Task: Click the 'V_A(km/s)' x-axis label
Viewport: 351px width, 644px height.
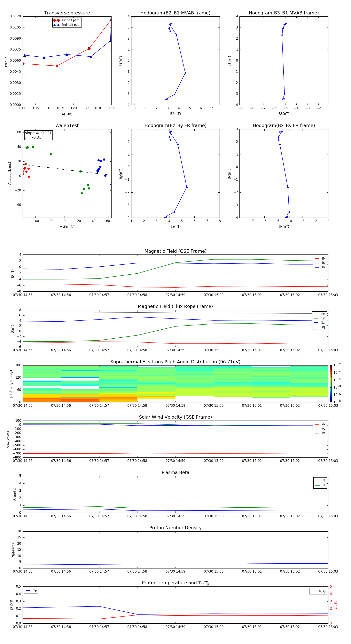Action: tap(67, 227)
